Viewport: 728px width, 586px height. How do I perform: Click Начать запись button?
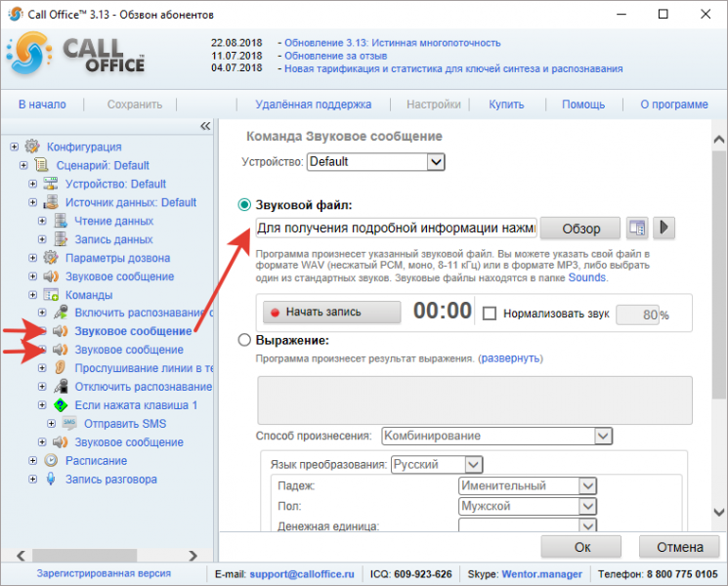[332, 312]
